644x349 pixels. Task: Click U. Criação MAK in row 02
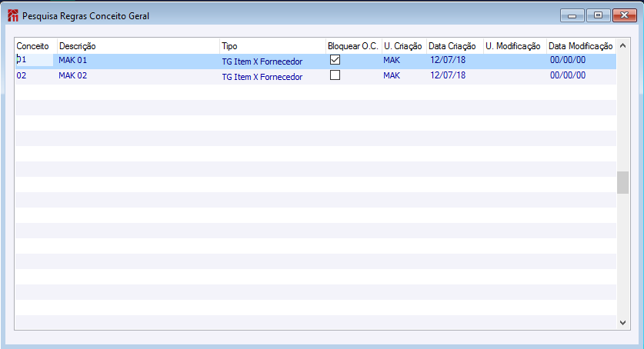pyautogui.click(x=392, y=75)
